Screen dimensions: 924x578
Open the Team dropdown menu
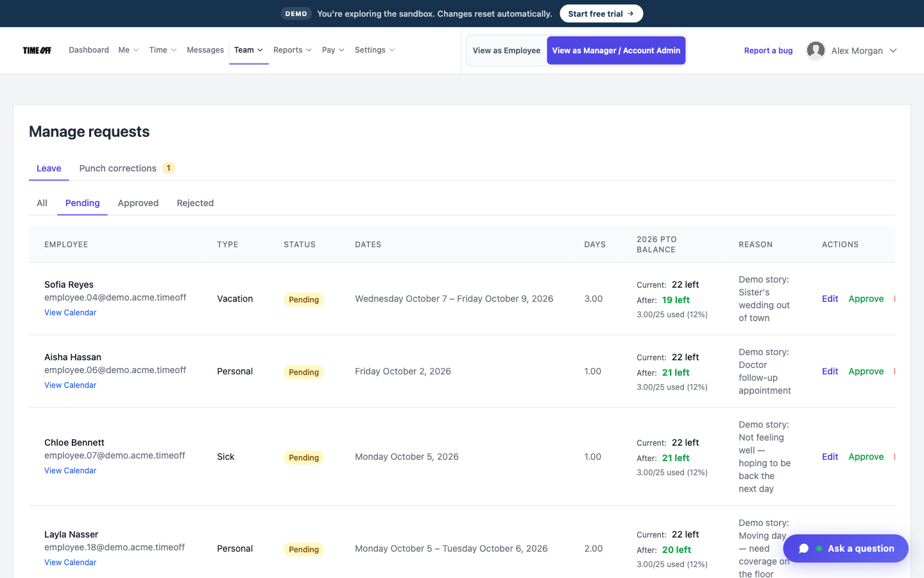click(248, 50)
